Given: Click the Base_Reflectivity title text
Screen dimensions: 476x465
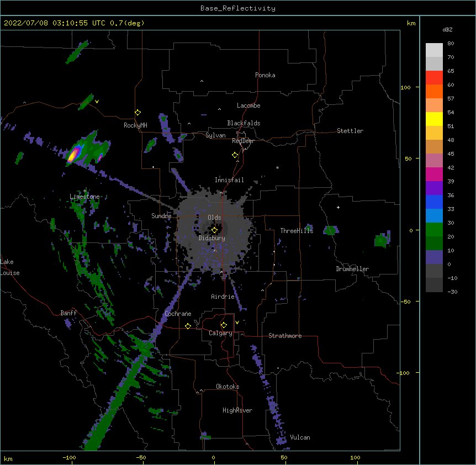Looking at the screenshot, I should tap(238, 8).
